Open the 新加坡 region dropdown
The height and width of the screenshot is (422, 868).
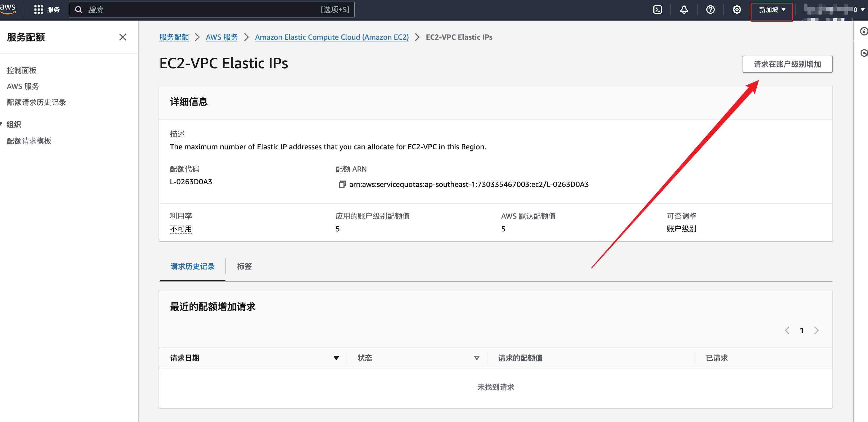[772, 10]
